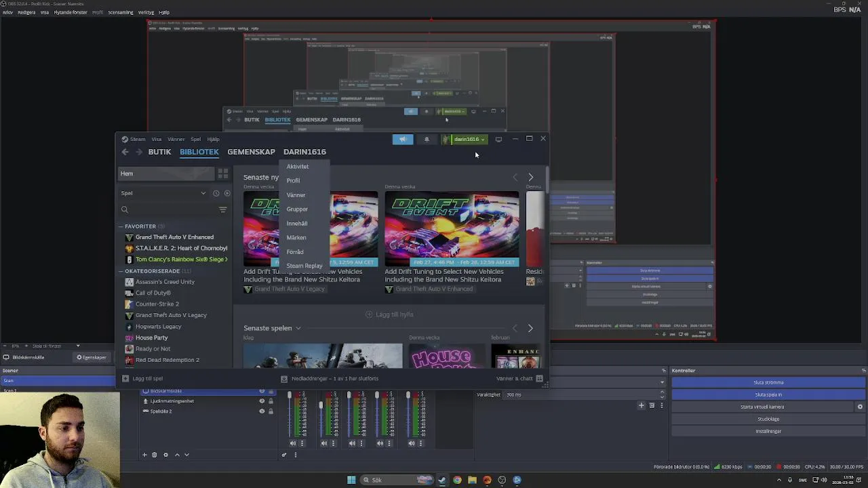This screenshot has height=488, width=868.
Task: Toggle visibility of Spelkälla 2 source
Action: (262, 411)
